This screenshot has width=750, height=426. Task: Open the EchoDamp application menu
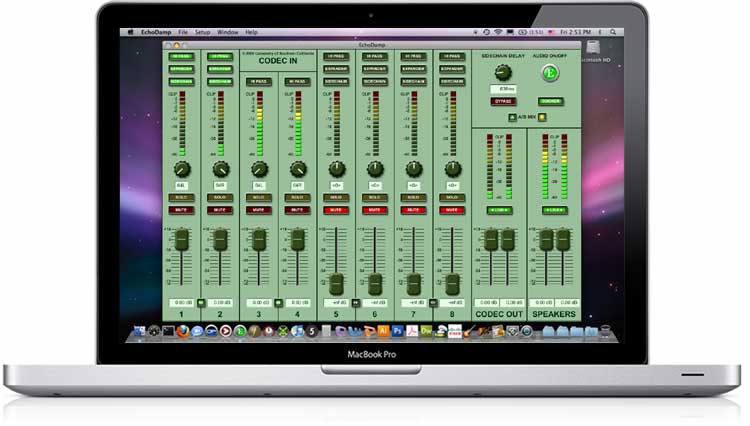[x=156, y=32]
